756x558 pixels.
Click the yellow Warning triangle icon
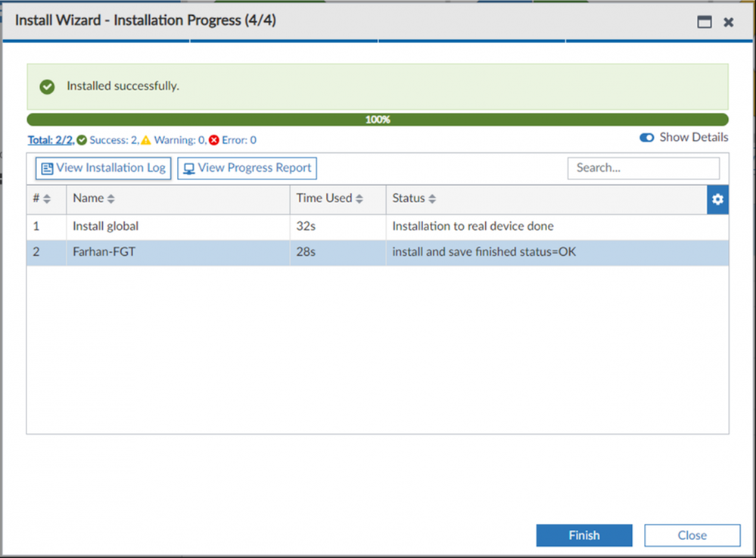point(146,140)
